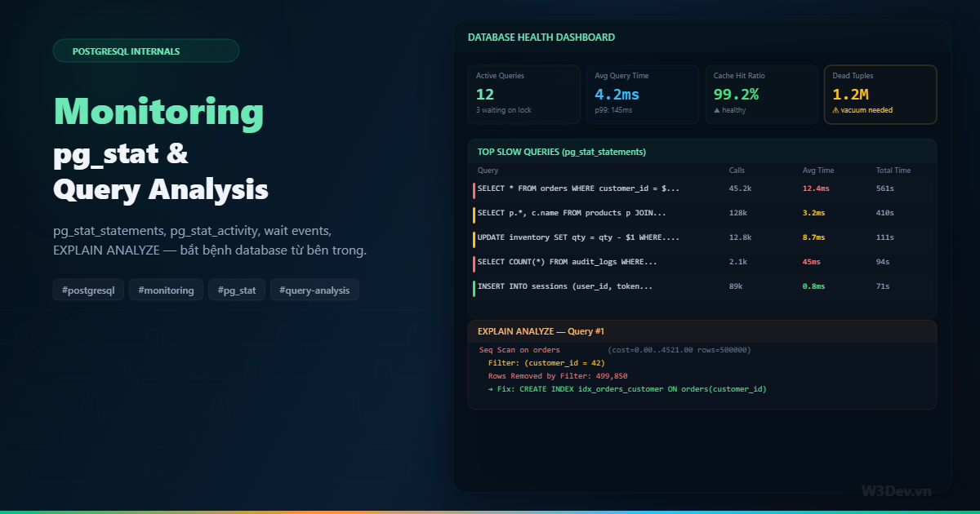This screenshot has height=514, width=980.
Task: Click the Avg Query Time card
Action: tap(643, 94)
